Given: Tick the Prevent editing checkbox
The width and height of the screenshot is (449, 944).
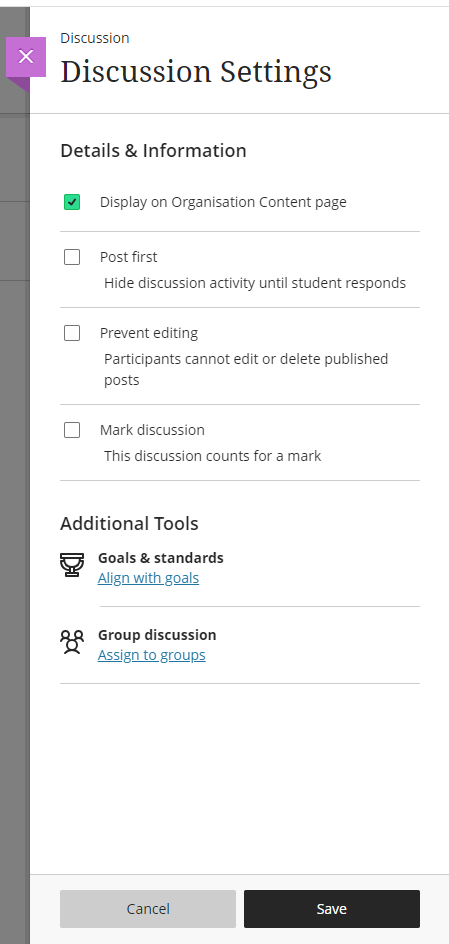Looking at the screenshot, I should pyautogui.click(x=72, y=333).
